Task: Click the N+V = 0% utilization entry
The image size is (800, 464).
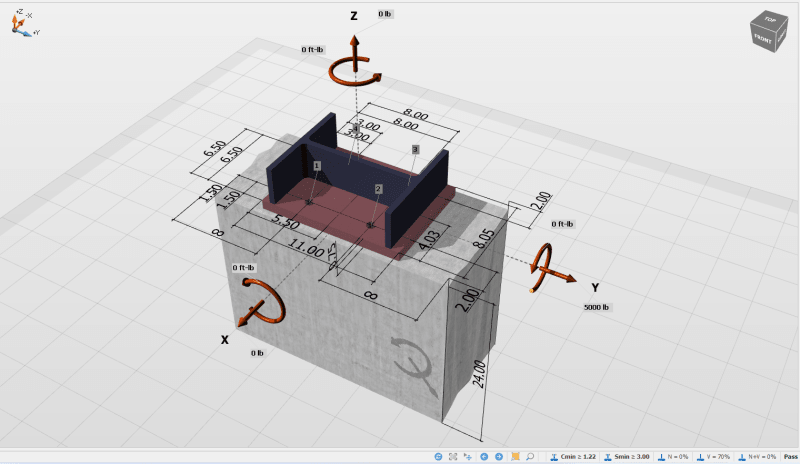Action: [x=757, y=457]
